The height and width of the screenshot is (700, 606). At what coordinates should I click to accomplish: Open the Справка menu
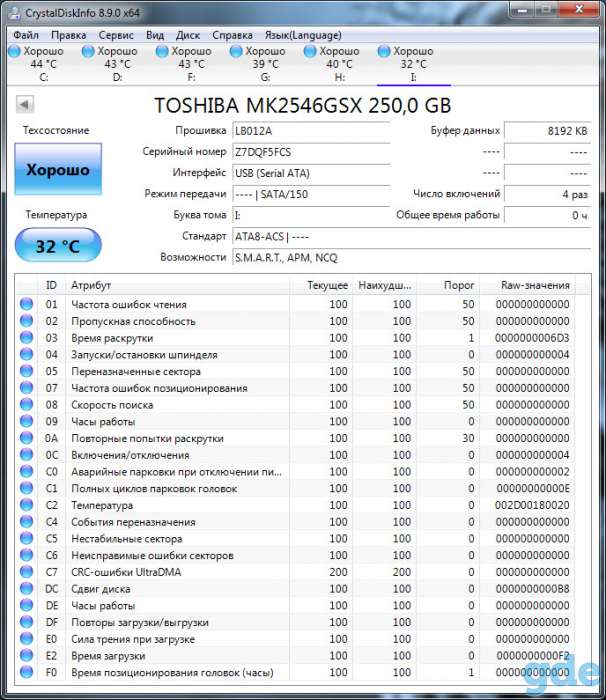pos(232,35)
